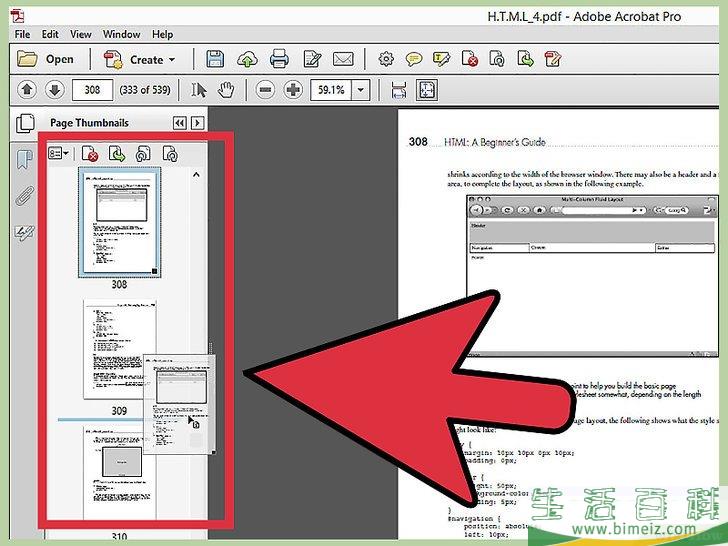The width and height of the screenshot is (728, 546).
Task: Click the fit one full page icon
Action: (427, 90)
